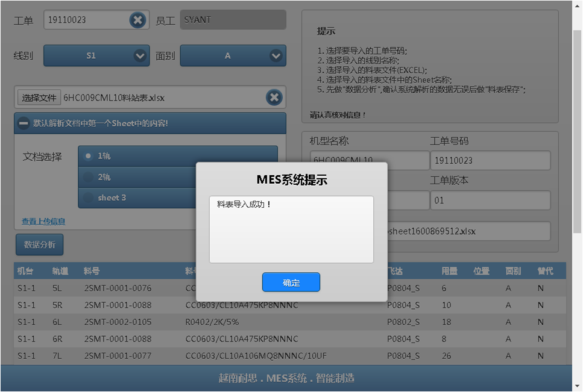Viewport: 583px width, 392px height.
Task: Collapse the Sheet parsing notice header
Action: pos(24,123)
